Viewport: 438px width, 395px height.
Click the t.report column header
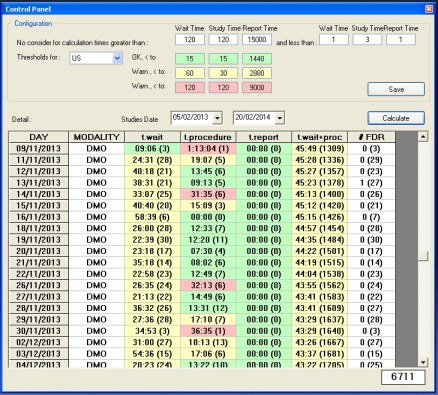click(x=264, y=137)
